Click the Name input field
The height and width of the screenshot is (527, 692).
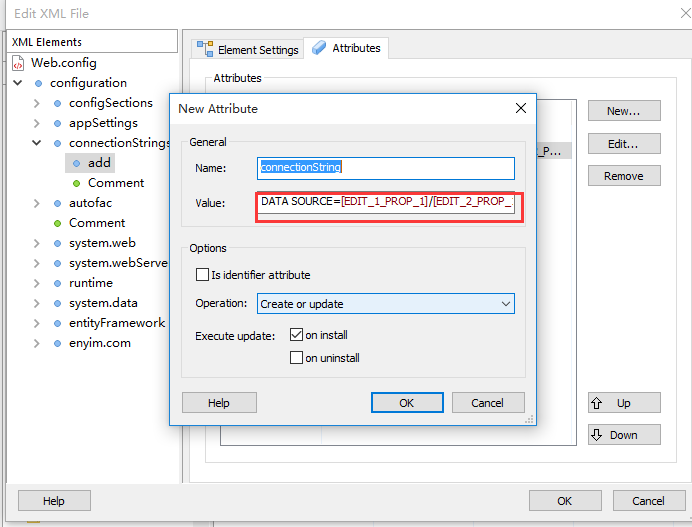click(x=386, y=168)
